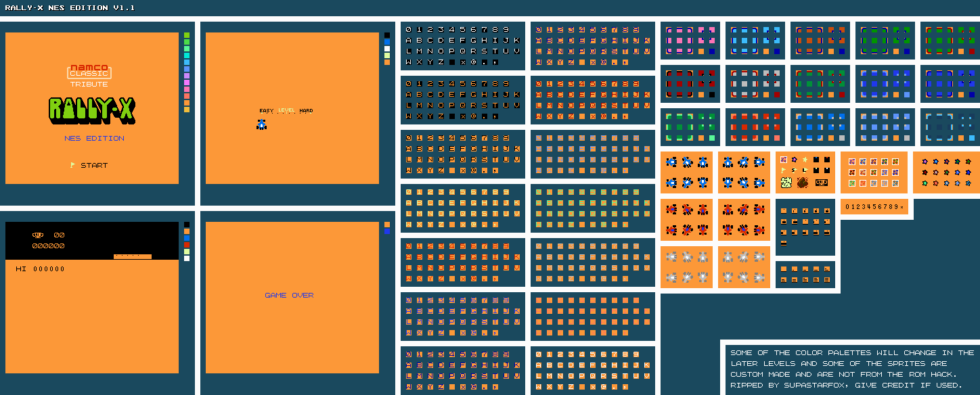Image resolution: width=980 pixels, height=395 pixels.
Task: Click the GAME OVER text
Action: pyautogui.click(x=289, y=295)
